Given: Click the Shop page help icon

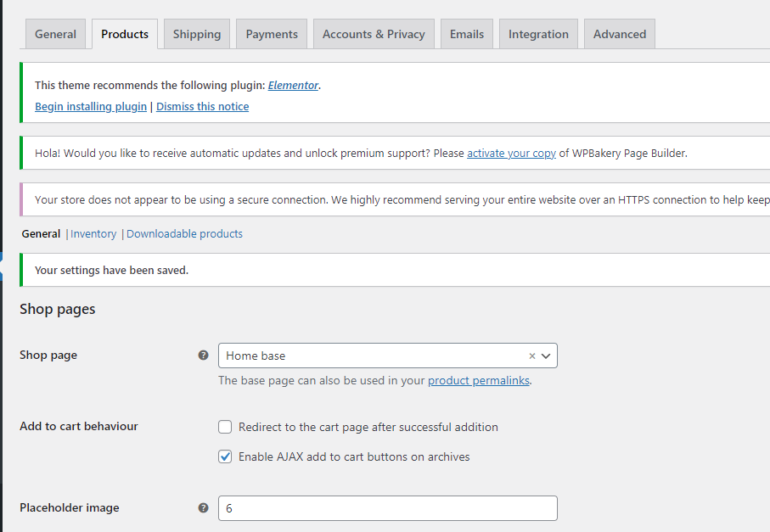Looking at the screenshot, I should pyautogui.click(x=203, y=356).
